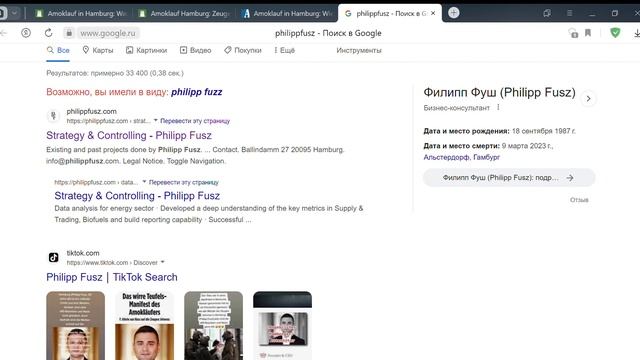640x360 pixels.
Task: Click Филипп Фуш (Philipp Fusz) panel title
Action: click(x=499, y=92)
